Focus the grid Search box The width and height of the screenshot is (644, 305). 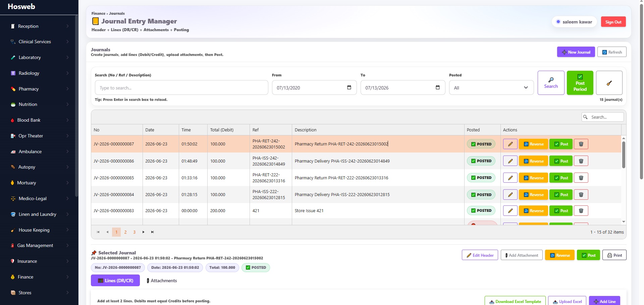pos(602,117)
